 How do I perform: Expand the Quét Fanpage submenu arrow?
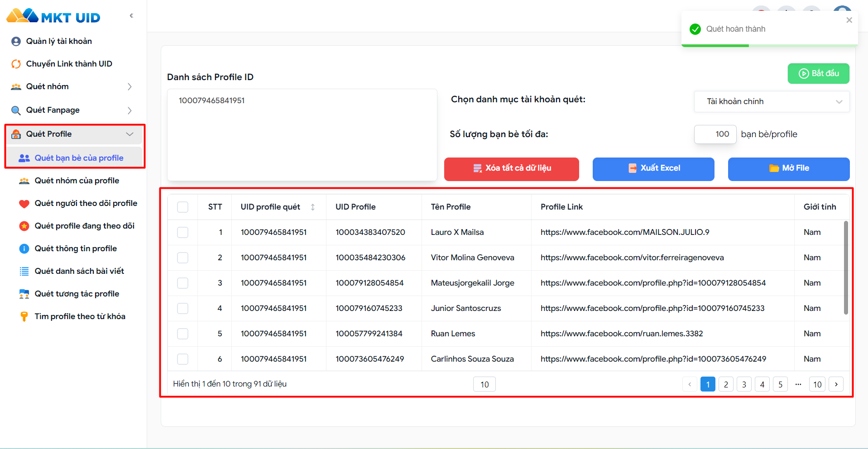coord(129,110)
